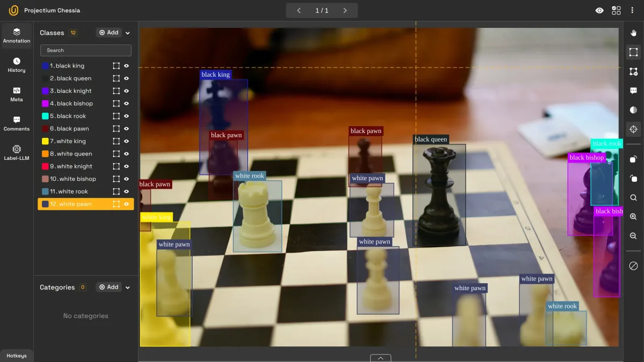644x362 pixels.
Task: Click the magnifier reset zoom icon
Action: [633, 197]
